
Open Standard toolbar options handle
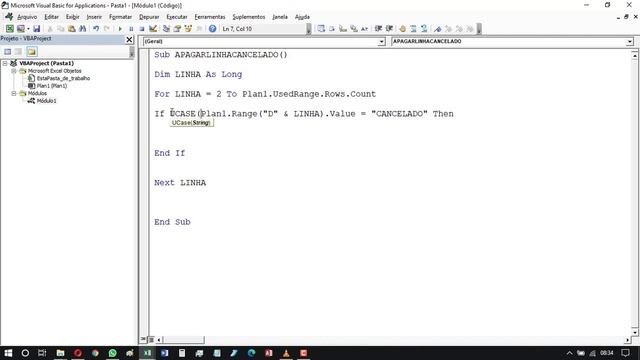pyautogui.click(x=309, y=29)
